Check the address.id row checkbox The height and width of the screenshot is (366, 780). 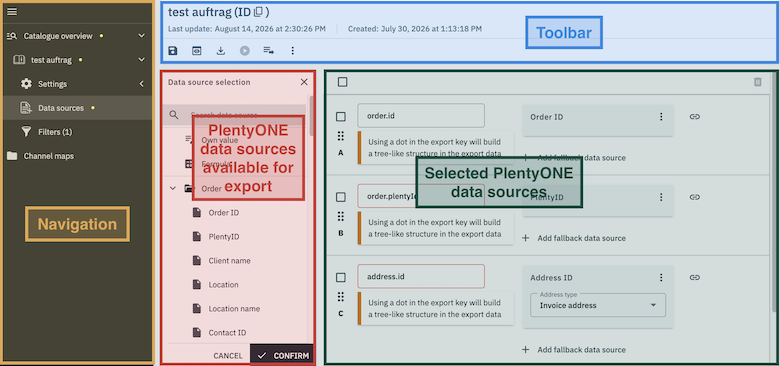341,277
